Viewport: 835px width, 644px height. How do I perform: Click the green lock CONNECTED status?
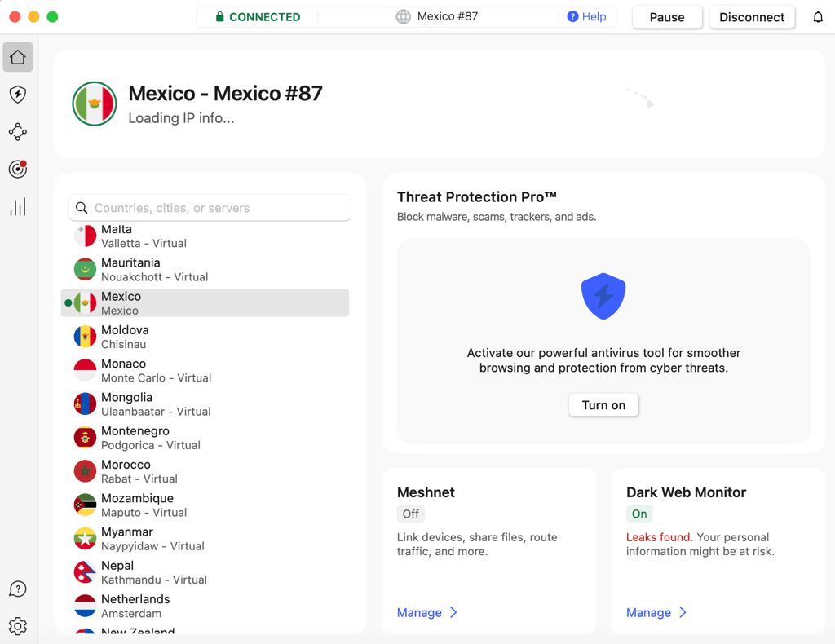tap(258, 17)
